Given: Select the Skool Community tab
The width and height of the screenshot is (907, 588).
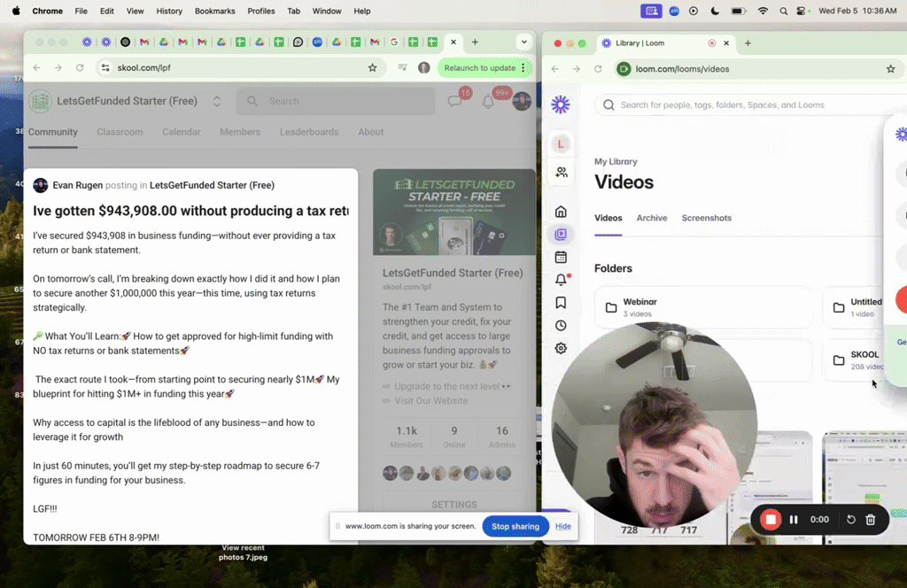Looking at the screenshot, I should click(52, 132).
